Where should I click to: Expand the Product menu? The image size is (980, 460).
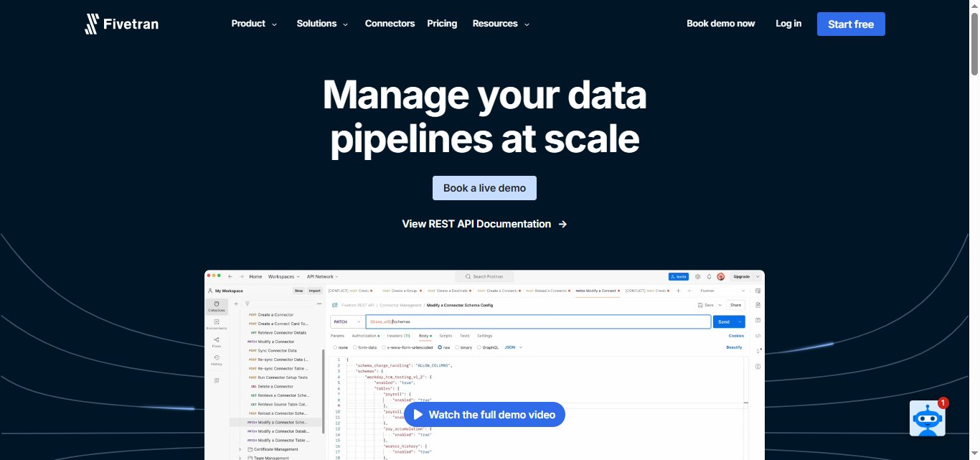(x=254, y=24)
